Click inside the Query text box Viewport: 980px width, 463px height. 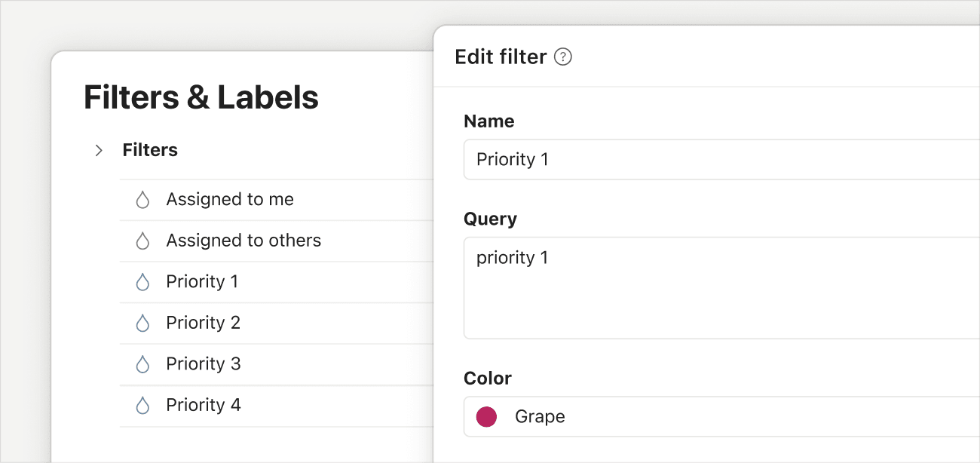pos(678,287)
